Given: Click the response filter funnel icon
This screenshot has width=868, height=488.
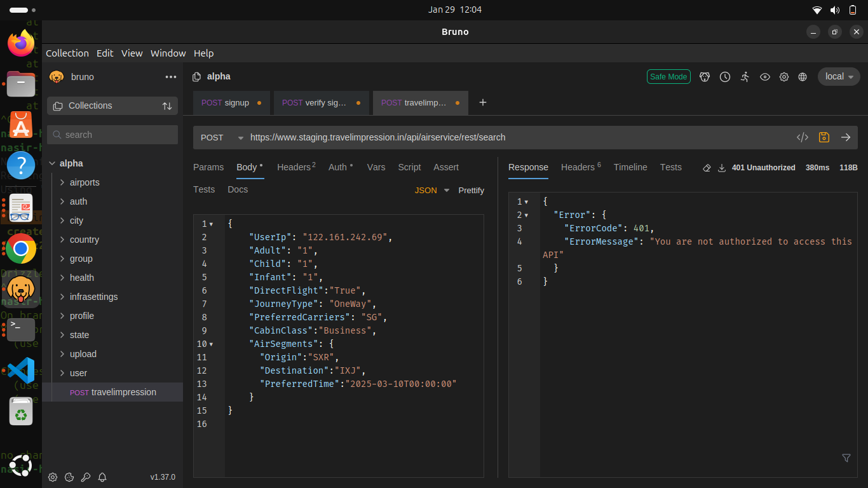Looking at the screenshot, I should (846, 457).
